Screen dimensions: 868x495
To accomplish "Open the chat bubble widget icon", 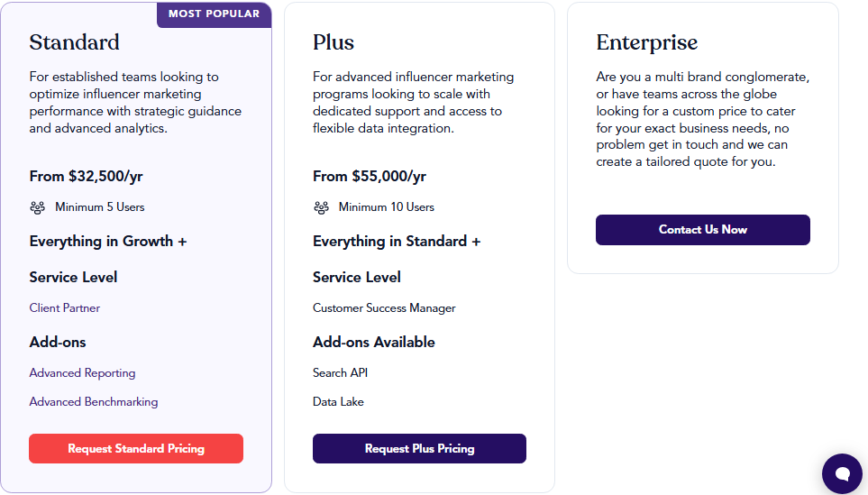I will click(842, 473).
